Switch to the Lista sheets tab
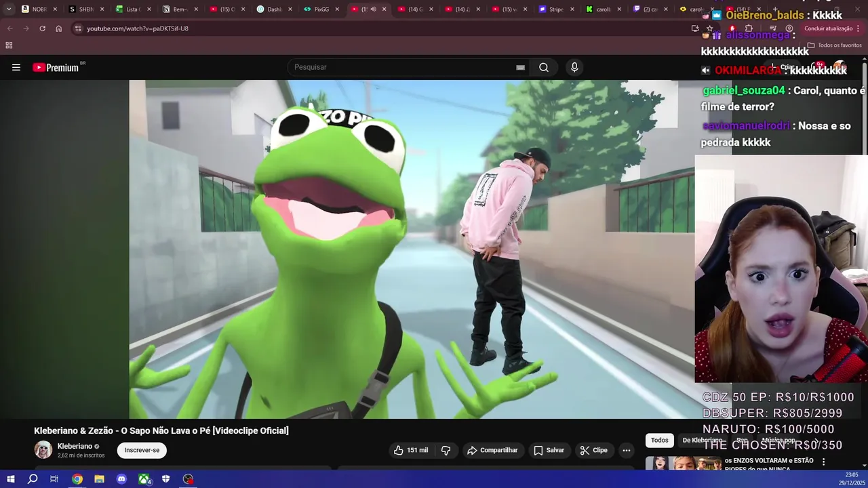Viewport: 868px width, 488px height. [129, 9]
